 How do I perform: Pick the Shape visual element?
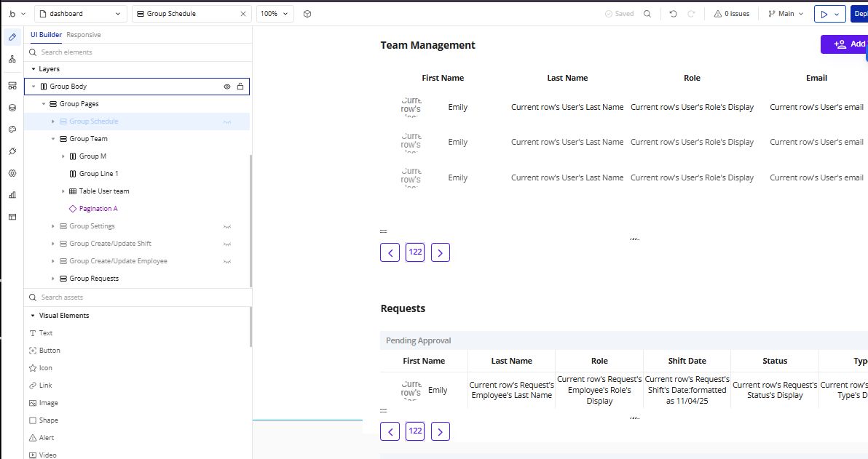point(43,420)
